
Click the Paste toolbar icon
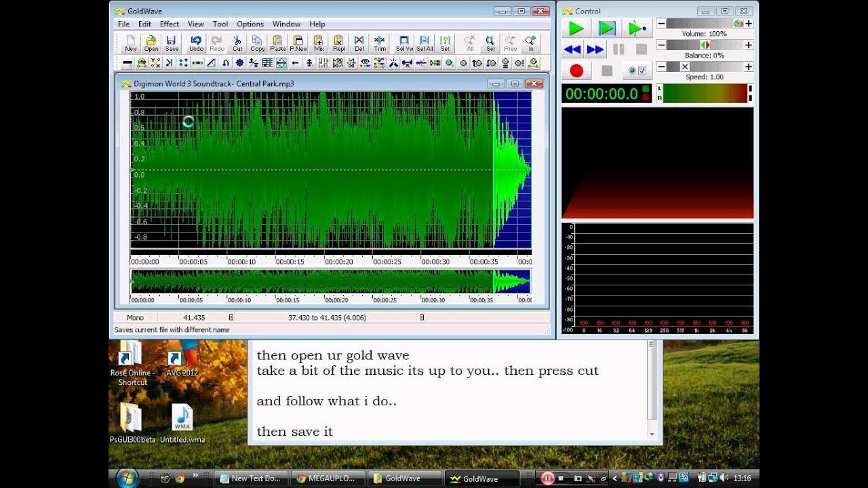coord(278,43)
